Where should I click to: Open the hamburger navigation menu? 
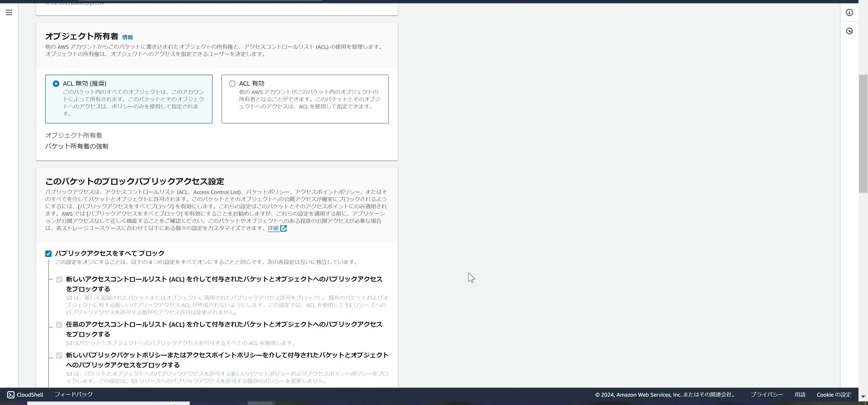(x=9, y=12)
